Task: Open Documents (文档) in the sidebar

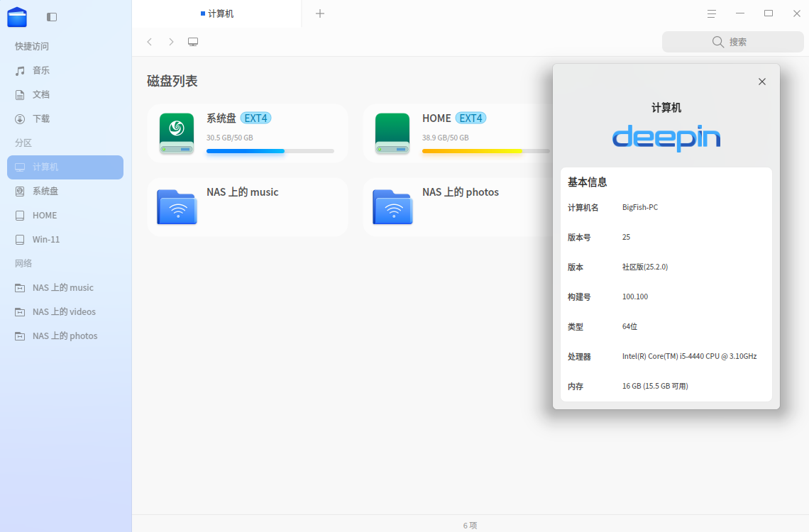Action: click(x=65, y=95)
